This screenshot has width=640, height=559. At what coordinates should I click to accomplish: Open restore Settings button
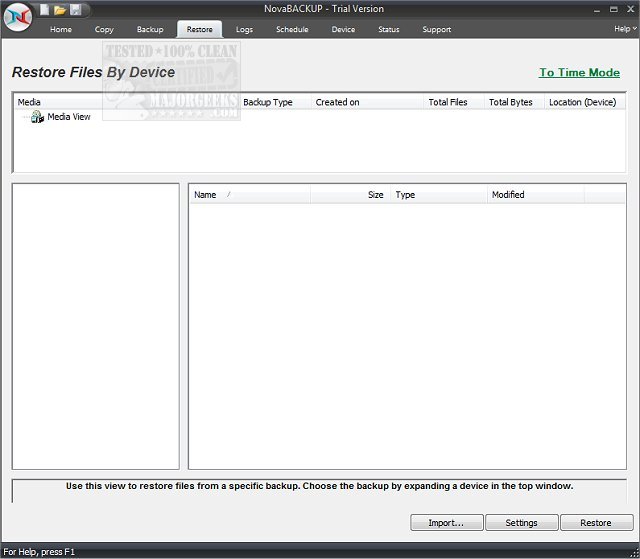[x=521, y=523]
